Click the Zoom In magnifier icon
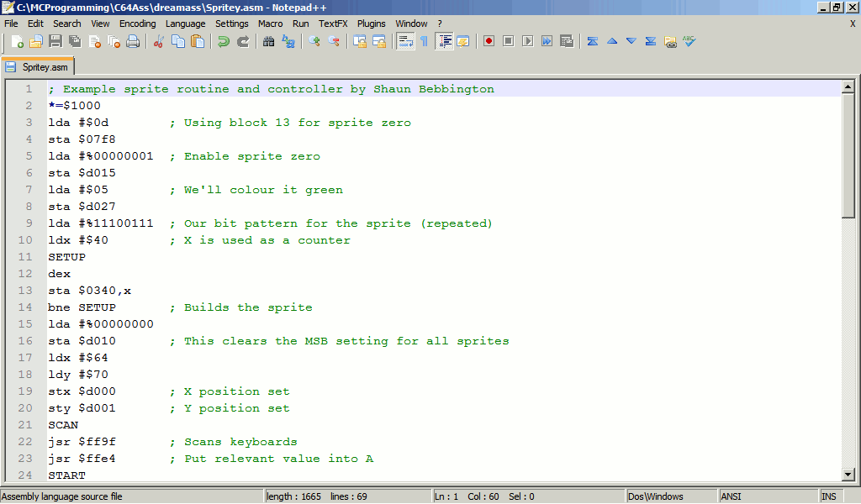This screenshot has height=504, width=861. (x=314, y=41)
